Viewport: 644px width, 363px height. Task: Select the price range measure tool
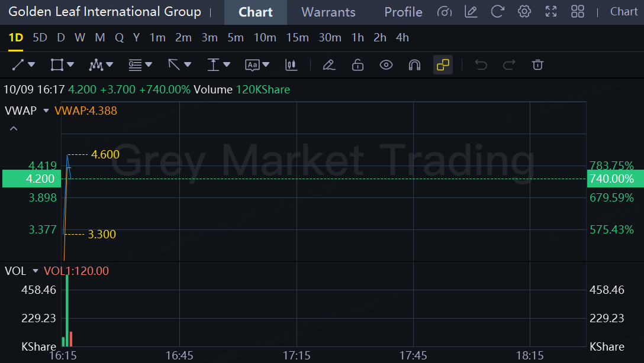213,65
